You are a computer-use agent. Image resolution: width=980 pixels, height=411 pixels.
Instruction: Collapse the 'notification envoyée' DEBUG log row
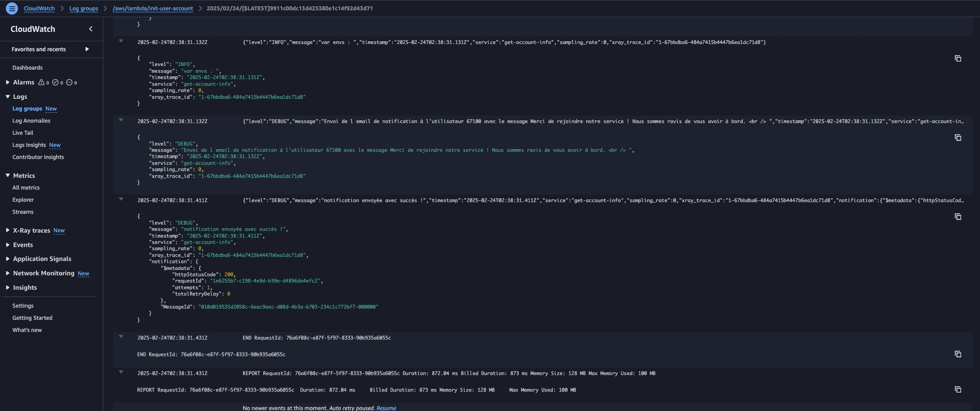(121, 199)
